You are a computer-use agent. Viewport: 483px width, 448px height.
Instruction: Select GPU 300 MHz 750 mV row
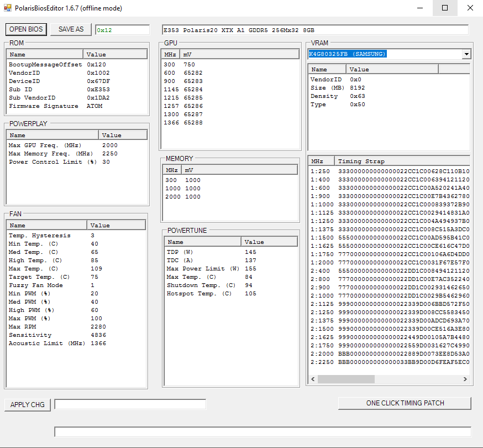230,65
